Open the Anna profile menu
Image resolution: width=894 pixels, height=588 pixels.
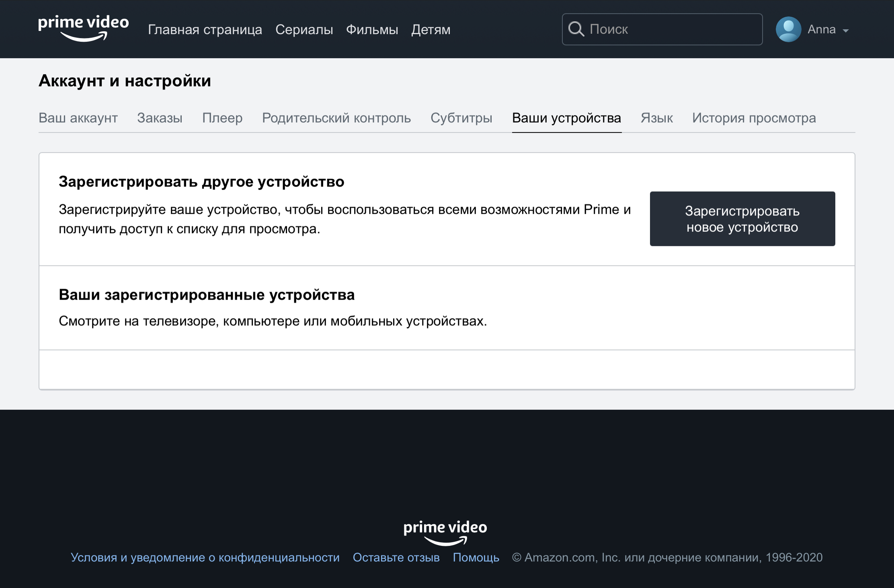click(821, 29)
